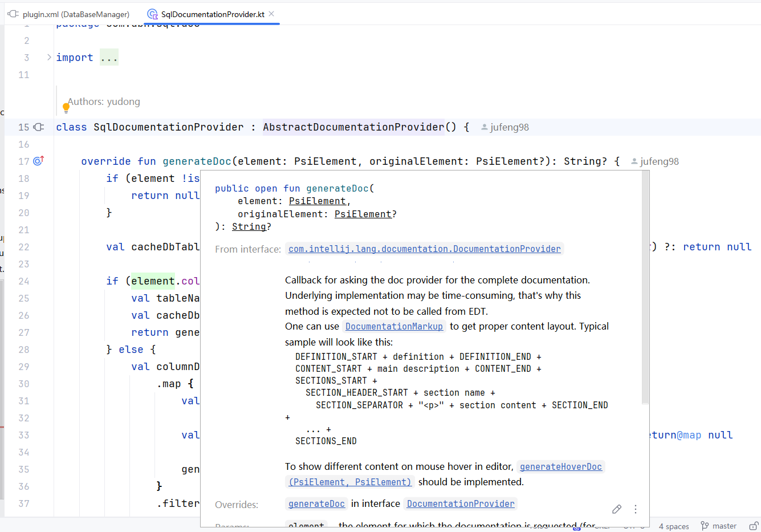Click the lightbulb intention icon near Authors comment
This screenshot has width=761, height=532.
66,106
